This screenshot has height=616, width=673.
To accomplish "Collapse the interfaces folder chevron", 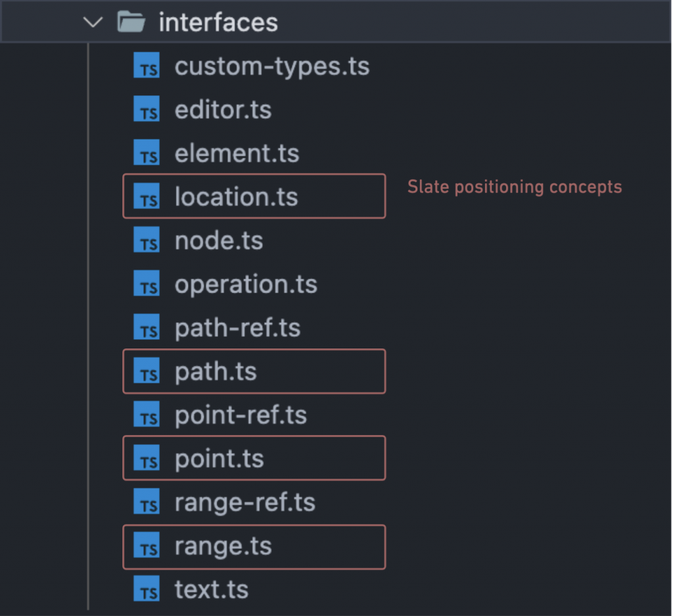I will 94,22.
